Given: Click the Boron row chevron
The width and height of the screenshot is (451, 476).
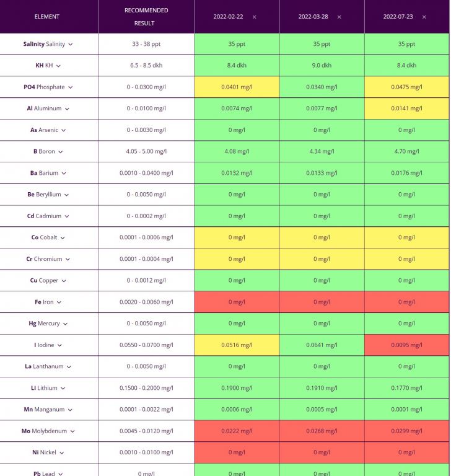Looking at the screenshot, I should (x=61, y=152).
